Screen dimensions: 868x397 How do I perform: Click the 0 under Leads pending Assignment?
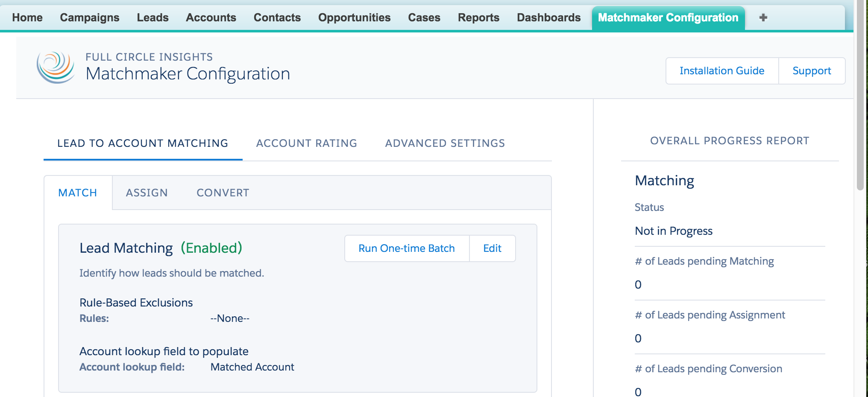(638, 339)
